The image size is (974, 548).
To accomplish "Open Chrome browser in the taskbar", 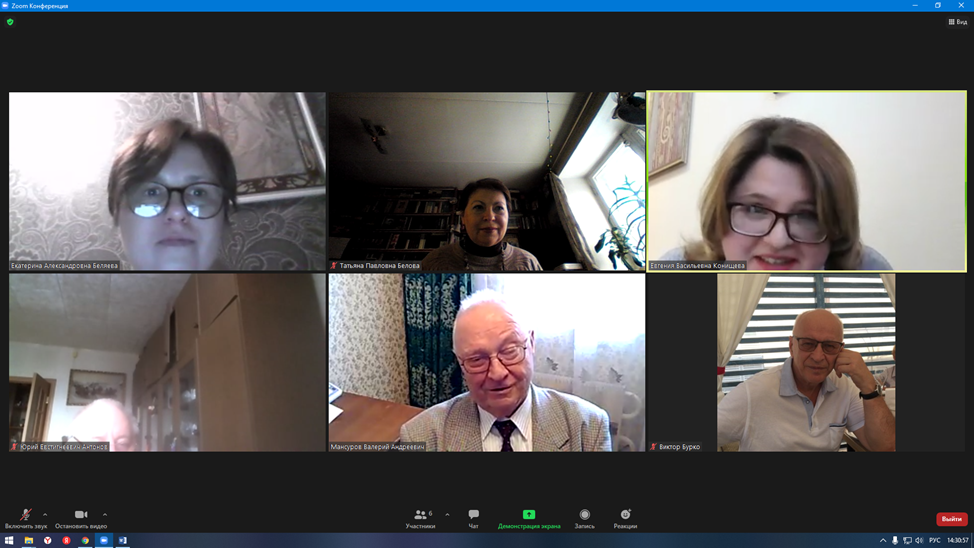I will tap(85, 541).
